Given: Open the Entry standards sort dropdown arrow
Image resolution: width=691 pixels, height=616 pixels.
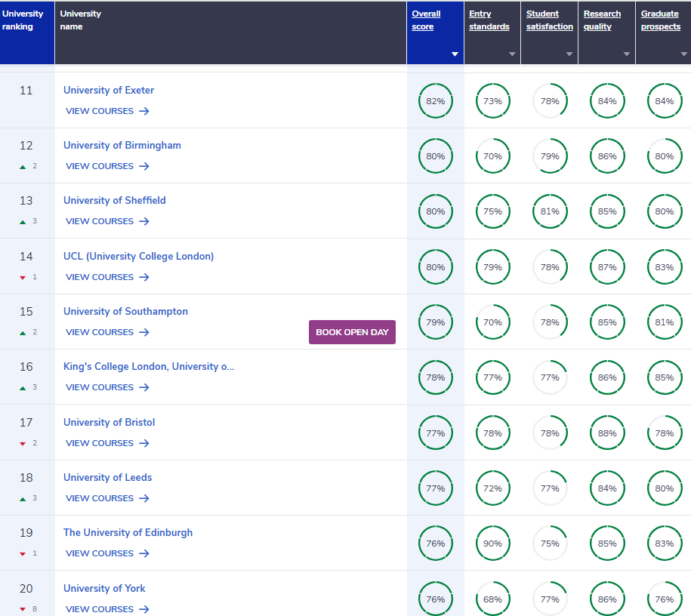Looking at the screenshot, I should 512,54.
